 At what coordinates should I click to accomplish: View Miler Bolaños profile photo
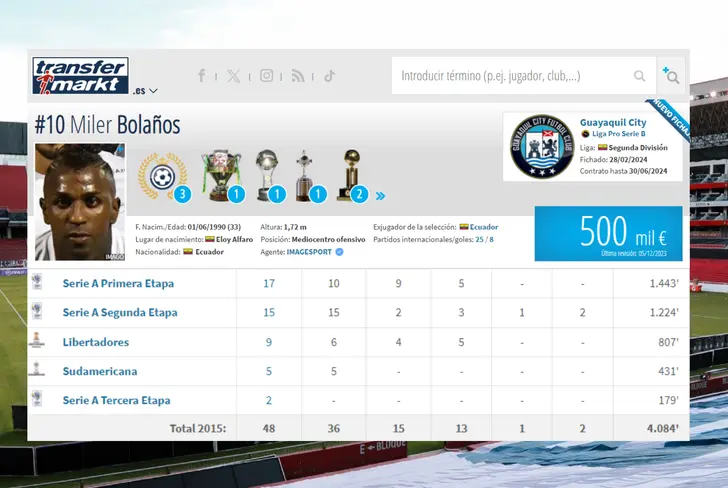(x=80, y=202)
